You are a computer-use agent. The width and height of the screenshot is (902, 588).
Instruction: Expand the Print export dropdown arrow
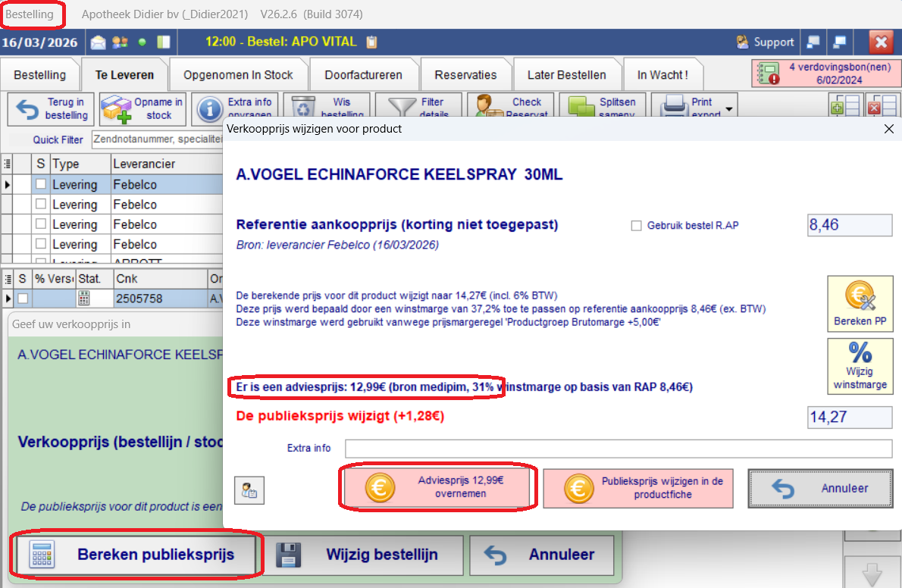(x=729, y=109)
